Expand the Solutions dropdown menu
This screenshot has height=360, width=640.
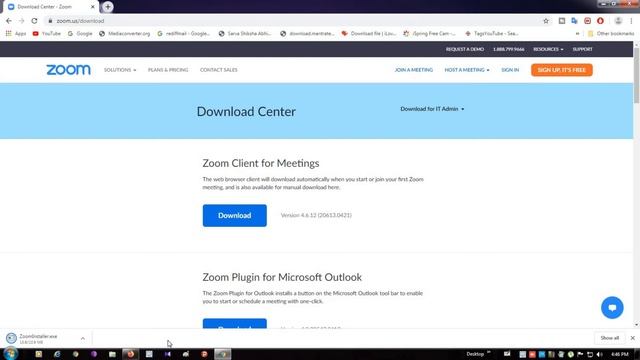point(120,70)
